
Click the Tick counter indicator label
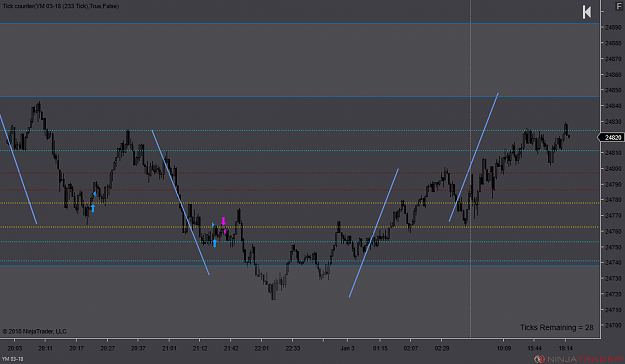tap(61, 6)
